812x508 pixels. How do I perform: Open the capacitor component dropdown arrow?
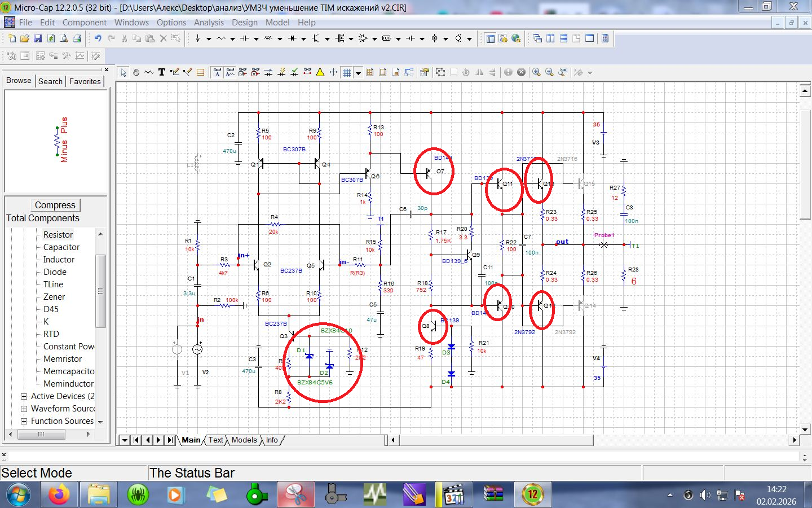click(256, 38)
